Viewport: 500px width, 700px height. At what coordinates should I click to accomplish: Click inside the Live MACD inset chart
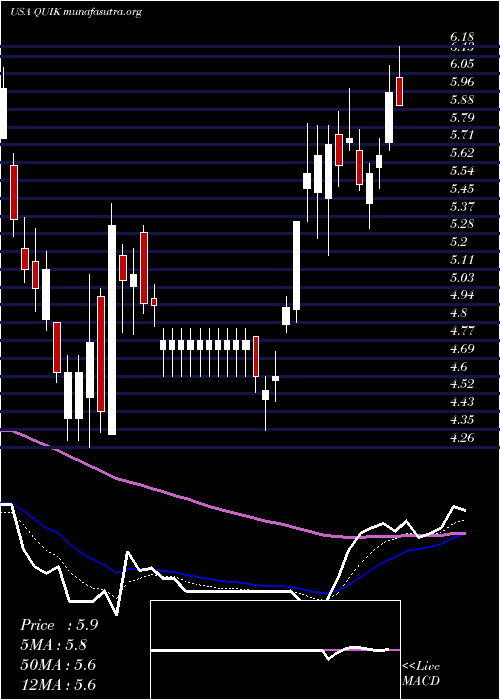275,650
